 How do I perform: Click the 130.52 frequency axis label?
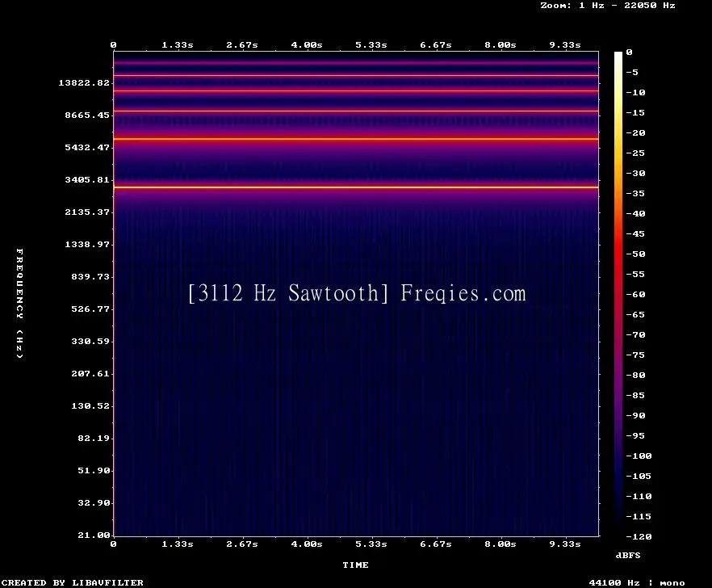click(90, 405)
